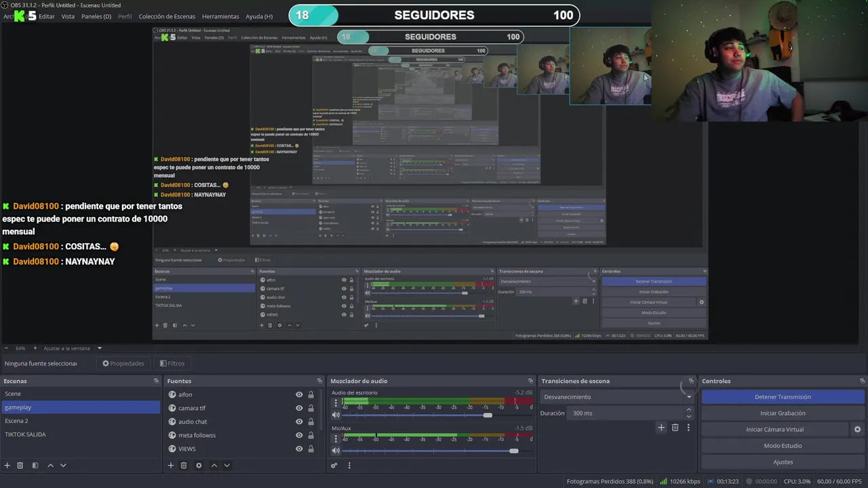Move selected scene down with arrow icon
This screenshot has width=868, height=488.
[63, 466]
